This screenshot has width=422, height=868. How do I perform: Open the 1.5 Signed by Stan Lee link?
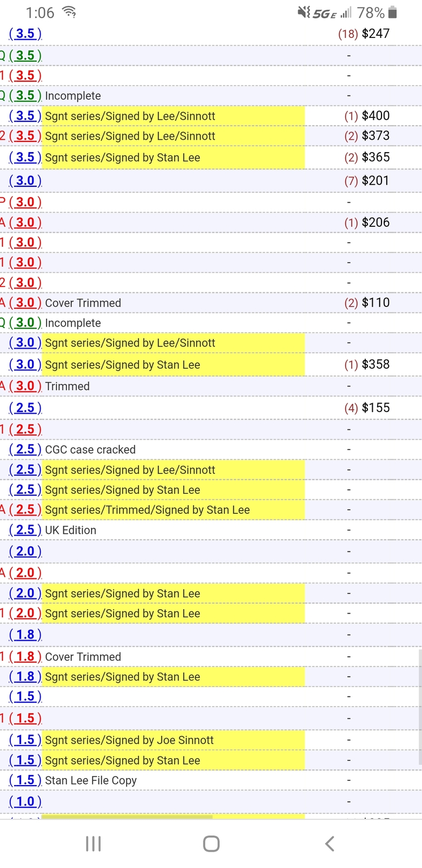pyautogui.click(x=25, y=760)
